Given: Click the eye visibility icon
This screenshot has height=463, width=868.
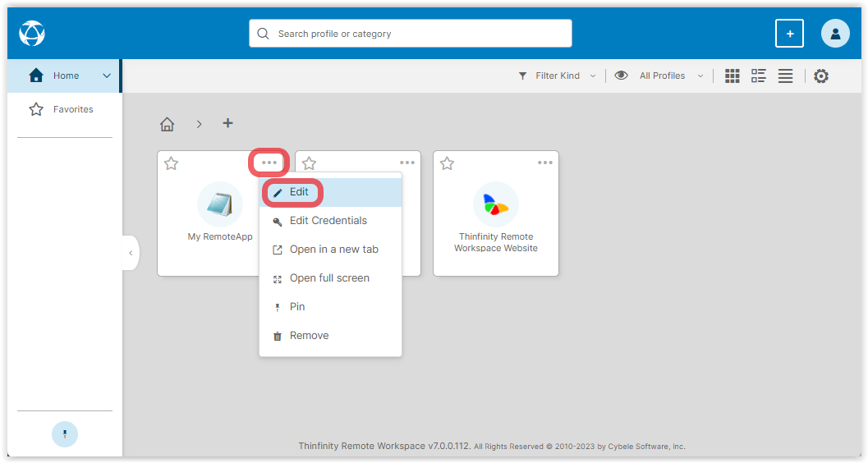Looking at the screenshot, I should 621,76.
